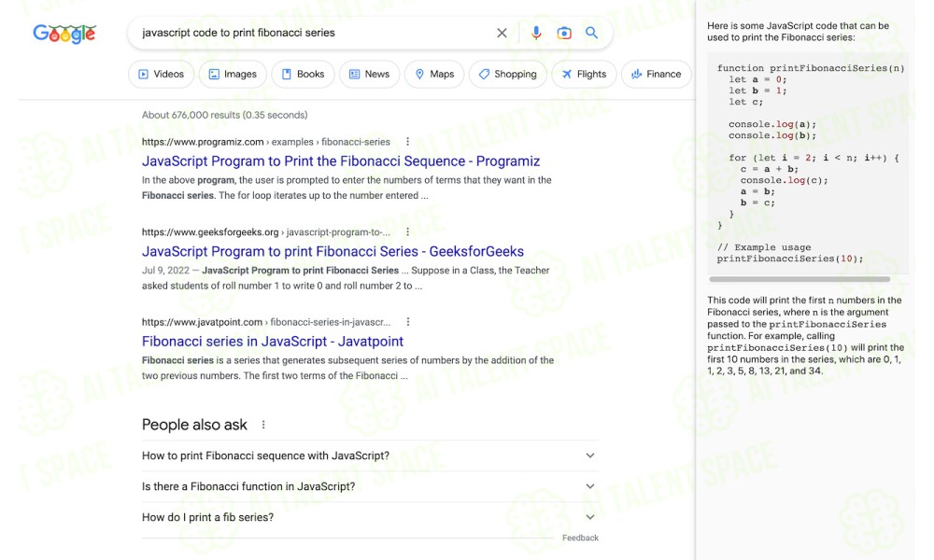Click the '// Example usage' comment line

pos(764,247)
